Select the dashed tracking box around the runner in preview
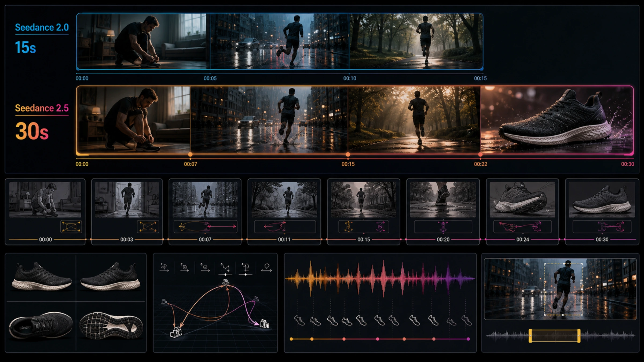 coord(563,289)
